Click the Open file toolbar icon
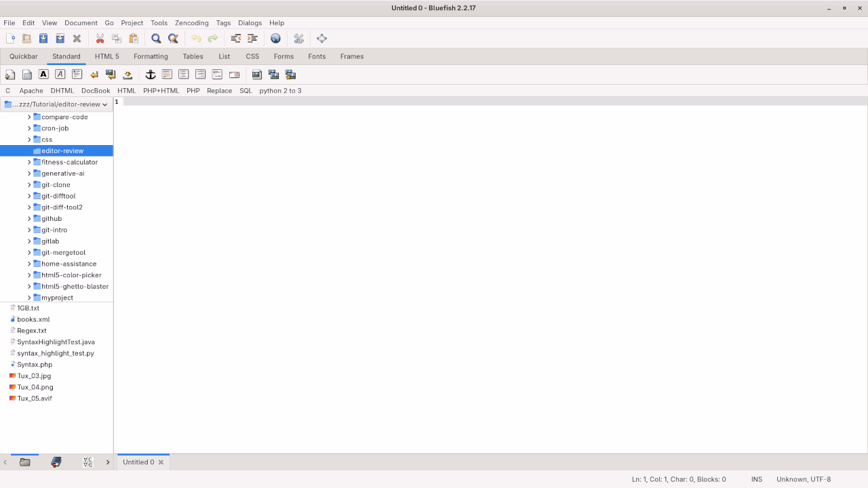 pos(27,39)
